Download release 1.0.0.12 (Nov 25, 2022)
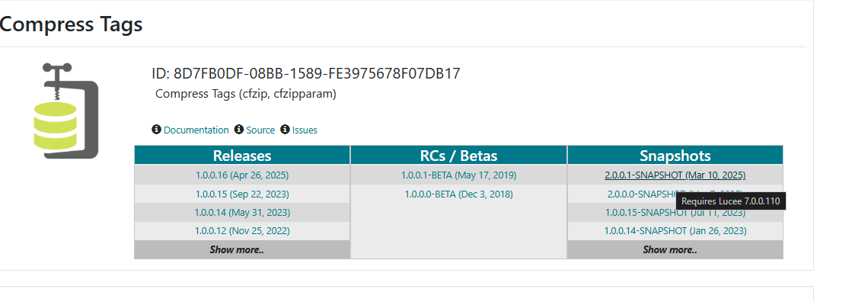868x302 pixels. 242,230
